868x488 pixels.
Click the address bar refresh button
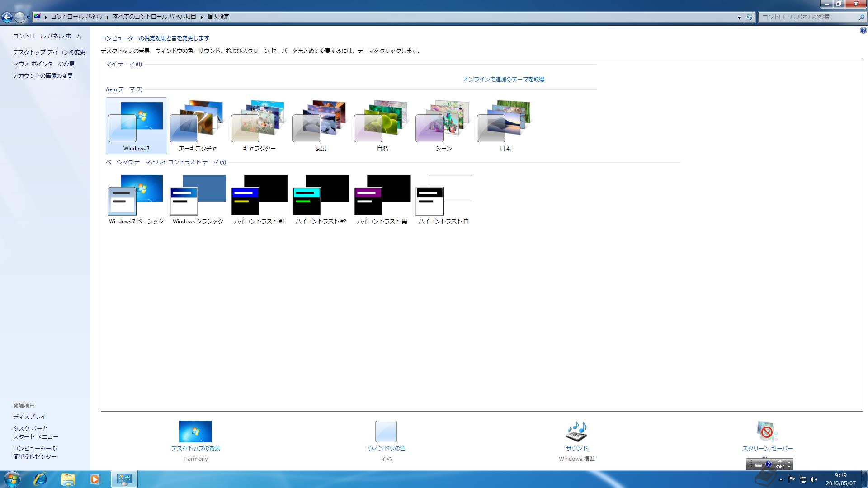tap(750, 17)
